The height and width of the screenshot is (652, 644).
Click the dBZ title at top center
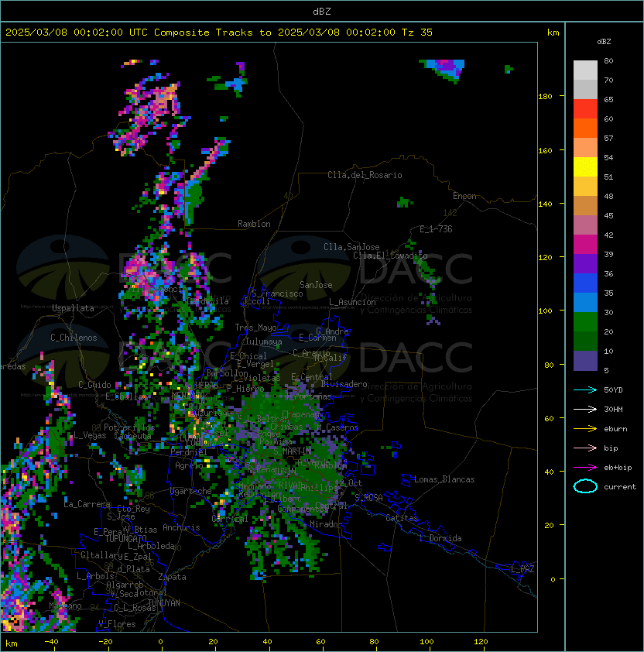tap(322, 12)
